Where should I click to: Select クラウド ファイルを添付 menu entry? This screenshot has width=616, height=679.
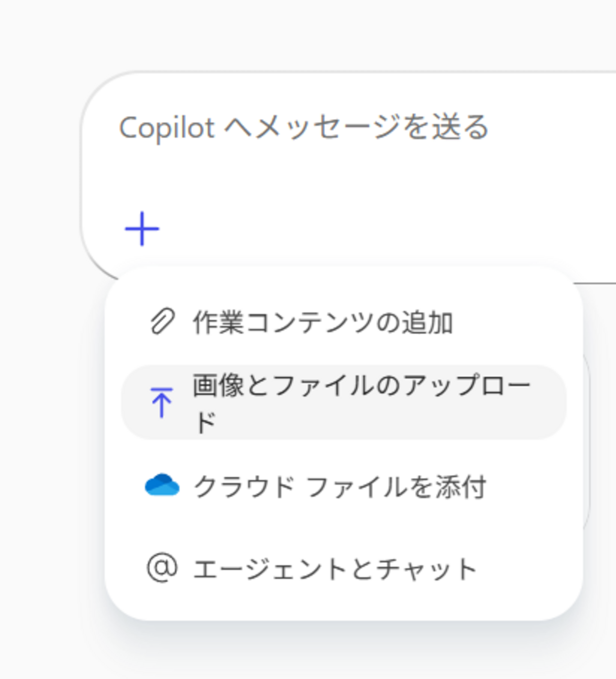[339, 487]
